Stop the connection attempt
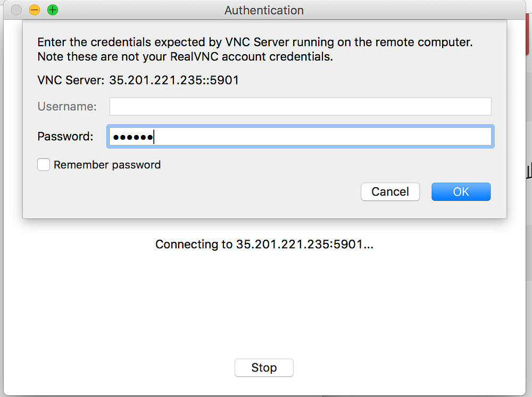The height and width of the screenshot is (397, 532). (x=264, y=368)
